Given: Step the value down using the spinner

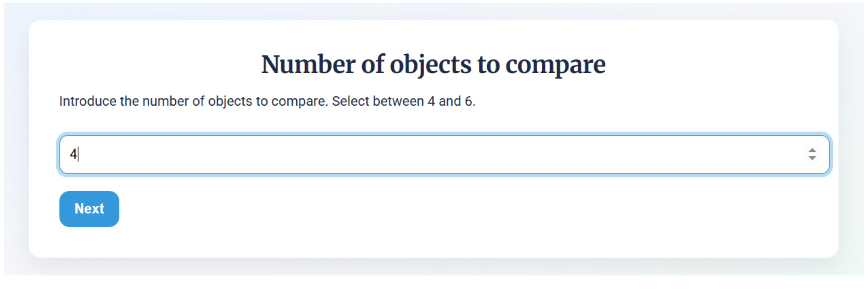Looking at the screenshot, I should 812,158.
